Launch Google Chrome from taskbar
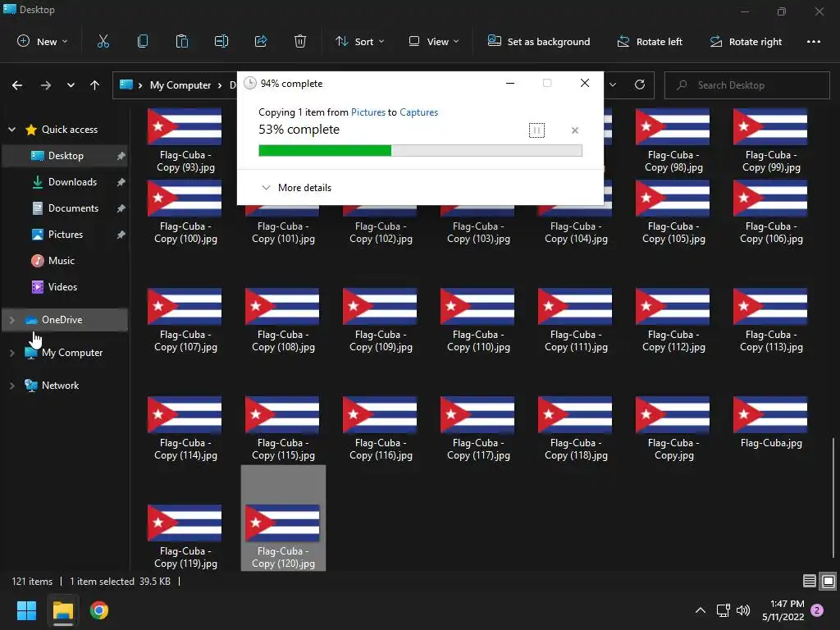 99,610
